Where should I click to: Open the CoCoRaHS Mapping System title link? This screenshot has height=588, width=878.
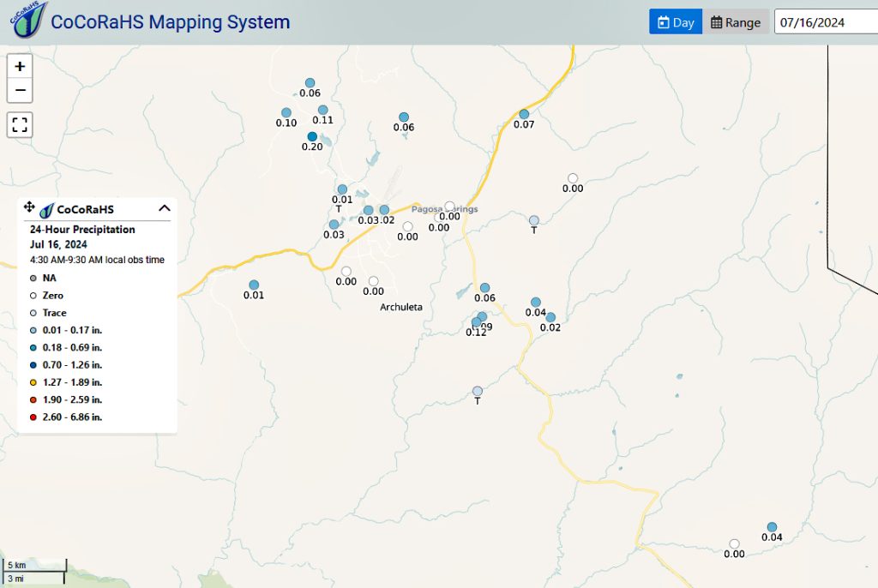coord(171,21)
